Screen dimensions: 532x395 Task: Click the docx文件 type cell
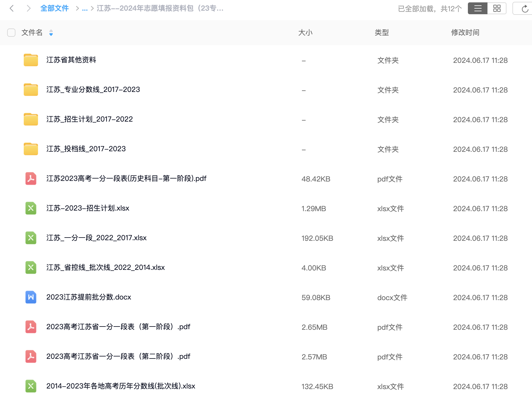(392, 298)
